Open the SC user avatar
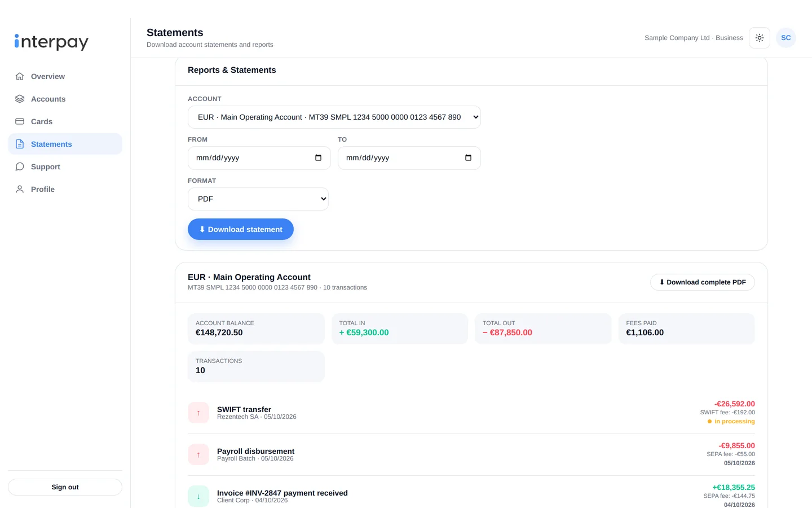 click(786, 38)
